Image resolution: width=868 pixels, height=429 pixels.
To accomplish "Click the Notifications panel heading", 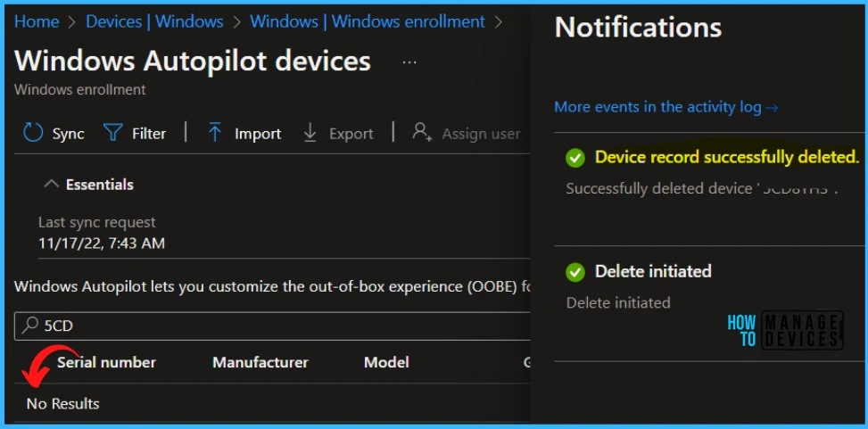I will (638, 27).
